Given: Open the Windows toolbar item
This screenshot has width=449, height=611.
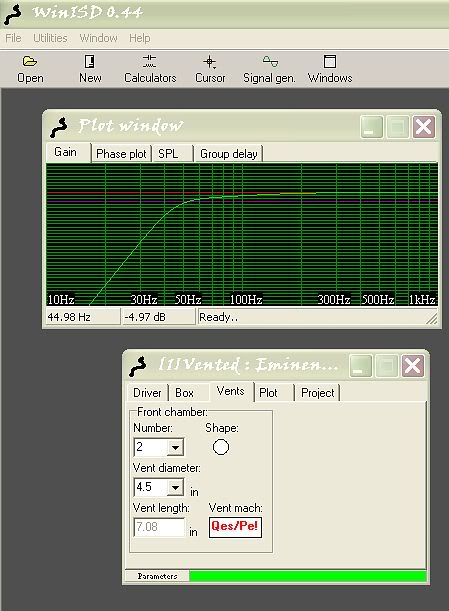Looking at the screenshot, I should tap(330, 62).
